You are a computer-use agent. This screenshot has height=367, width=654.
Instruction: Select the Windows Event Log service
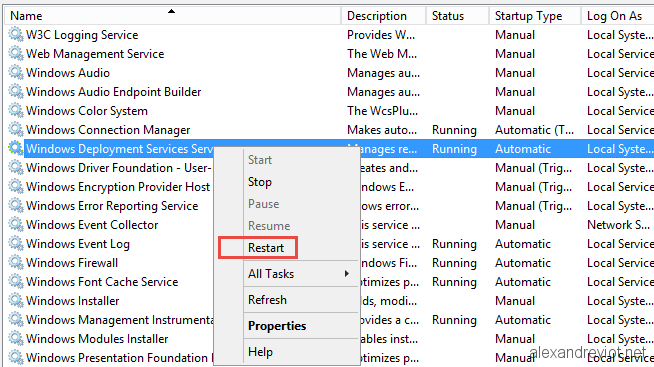tap(78, 244)
